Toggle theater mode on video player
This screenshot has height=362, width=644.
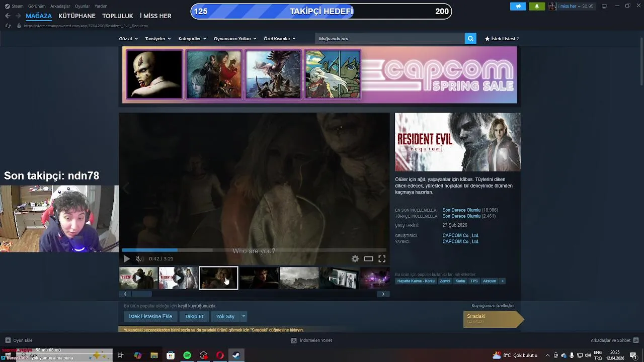coord(369,259)
